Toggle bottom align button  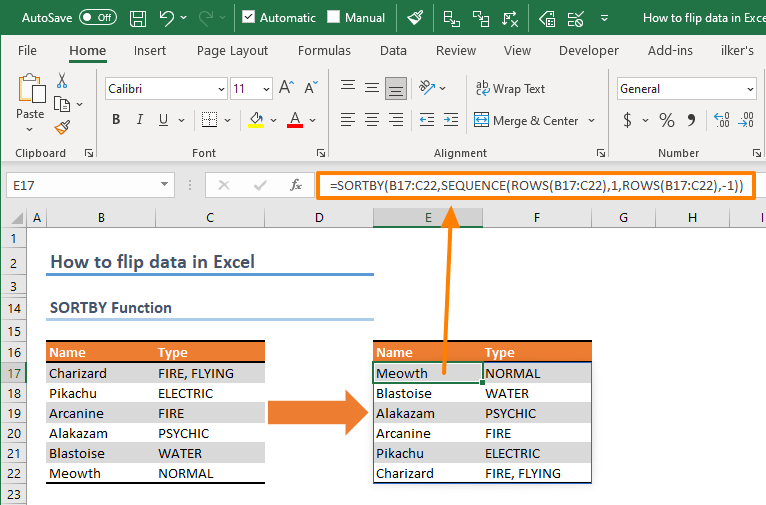[x=396, y=89]
